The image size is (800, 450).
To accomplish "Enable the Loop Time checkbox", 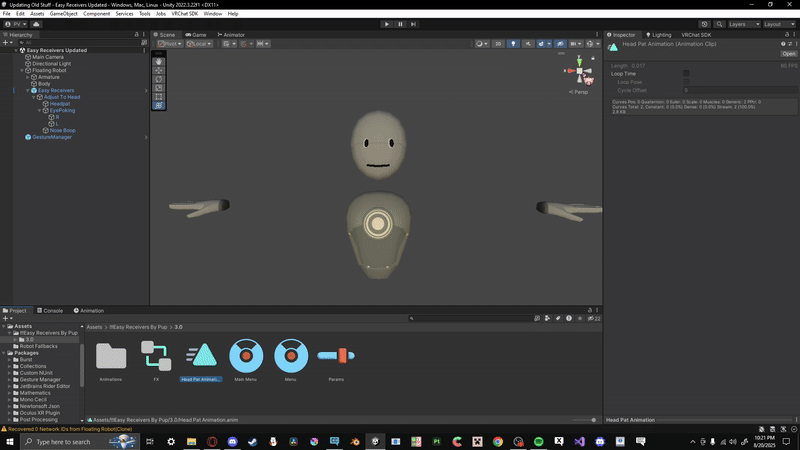I will click(686, 73).
